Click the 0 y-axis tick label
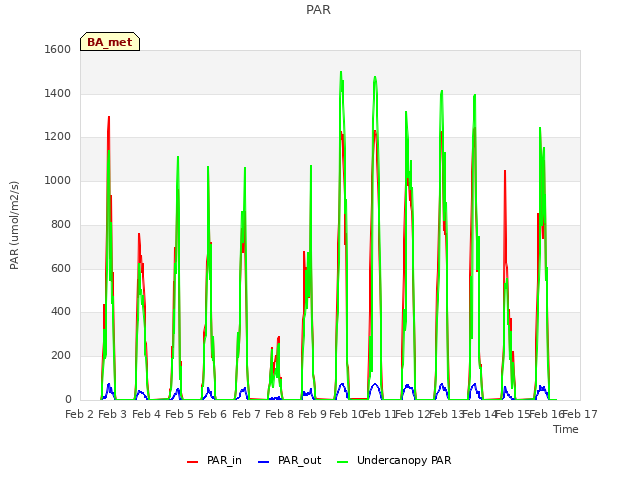The height and width of the screenshot is (480, 640). [68, 399]
